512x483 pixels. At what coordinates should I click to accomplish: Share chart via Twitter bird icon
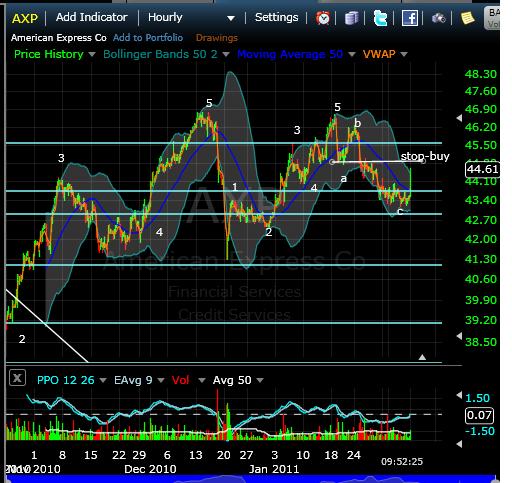click(380, 18)
